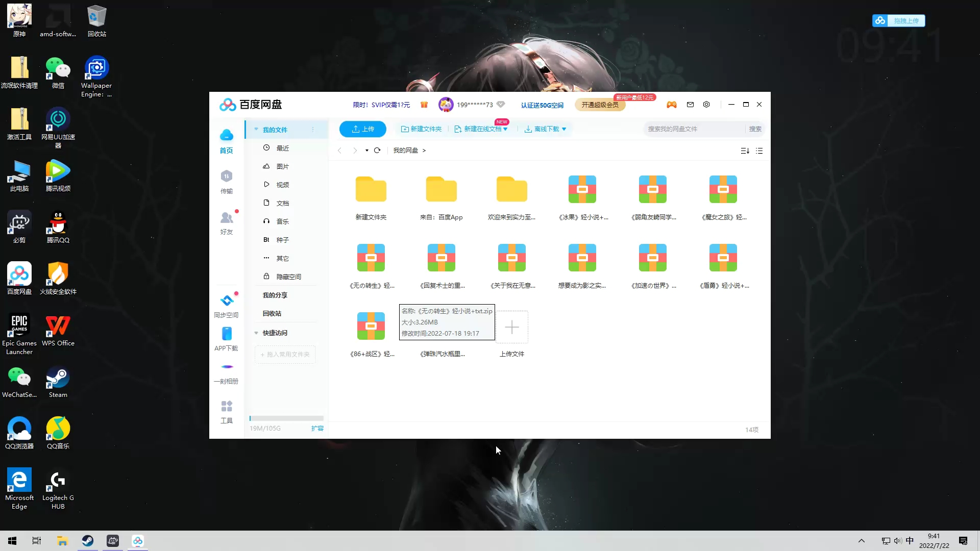
Task: Go back with the left arrow navigation icon
Action: 339,151
